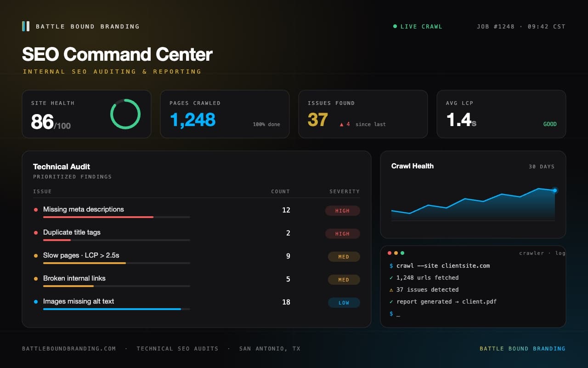588x368 pixels.
Task: Click the yellow dot in crawler log window
Action: (396, 253)
